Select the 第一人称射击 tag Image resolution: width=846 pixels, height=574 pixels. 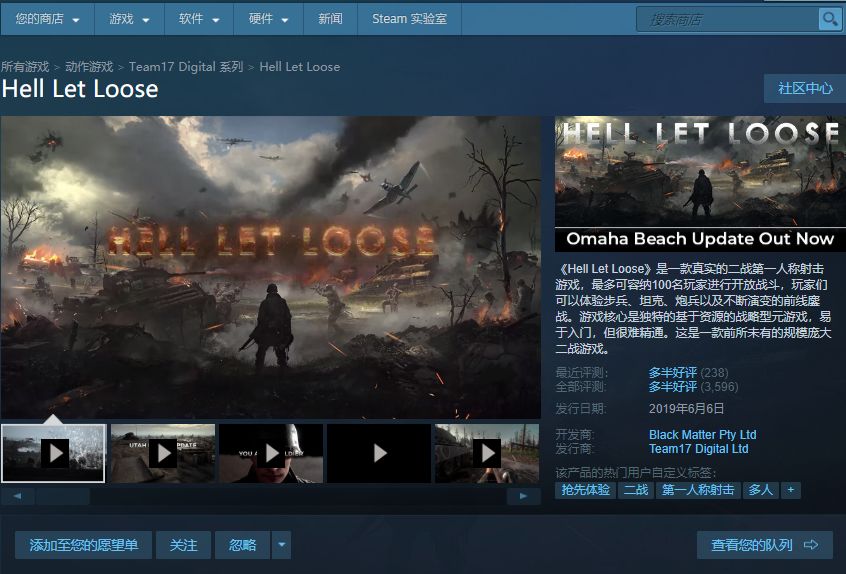tap(698, 490)
